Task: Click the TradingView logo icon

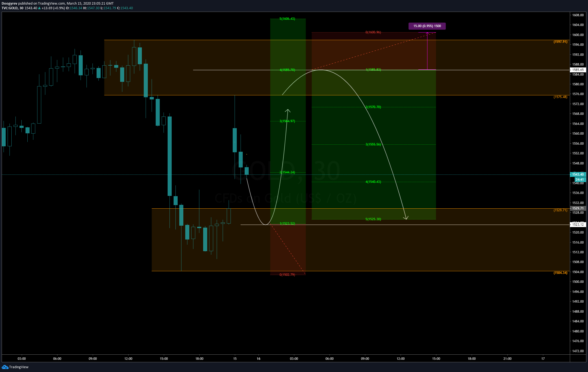Action: (5, 367)
